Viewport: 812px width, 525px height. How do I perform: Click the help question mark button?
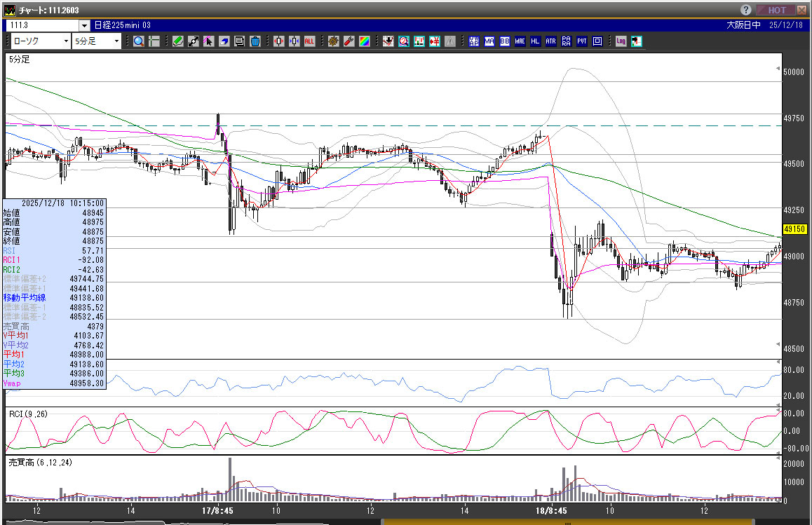click(x=746, y=10)
